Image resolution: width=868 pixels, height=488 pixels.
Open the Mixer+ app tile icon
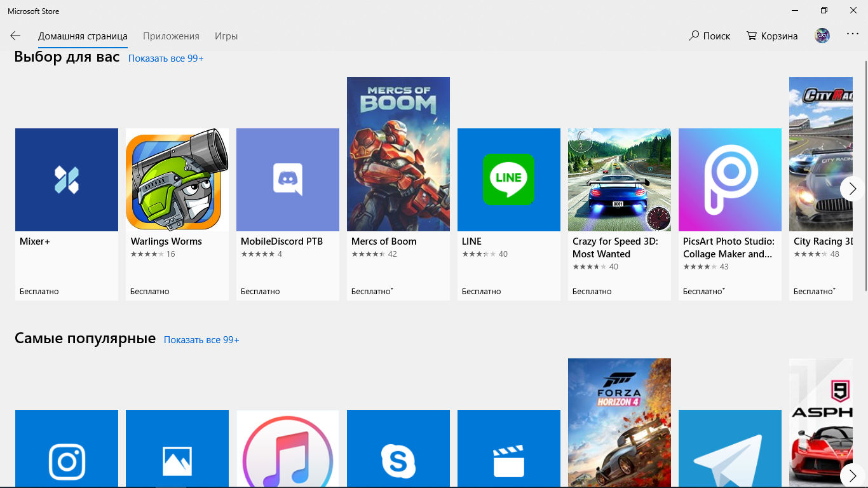pyautogui.click(x=67, y=180)
